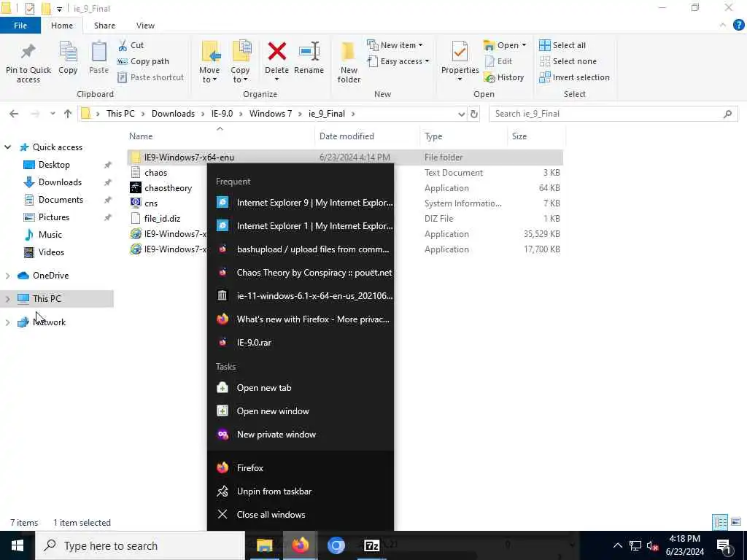Expand the Network tree node

pos(7,322)
